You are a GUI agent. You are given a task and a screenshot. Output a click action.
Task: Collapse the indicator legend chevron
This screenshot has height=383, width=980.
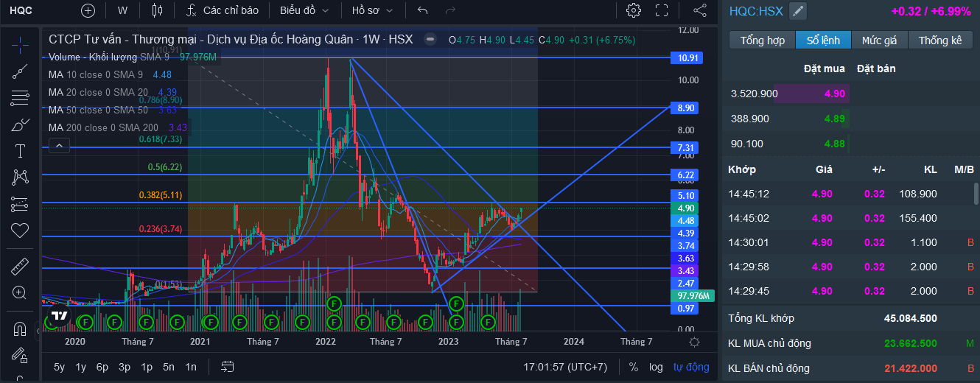coord(59,146)
